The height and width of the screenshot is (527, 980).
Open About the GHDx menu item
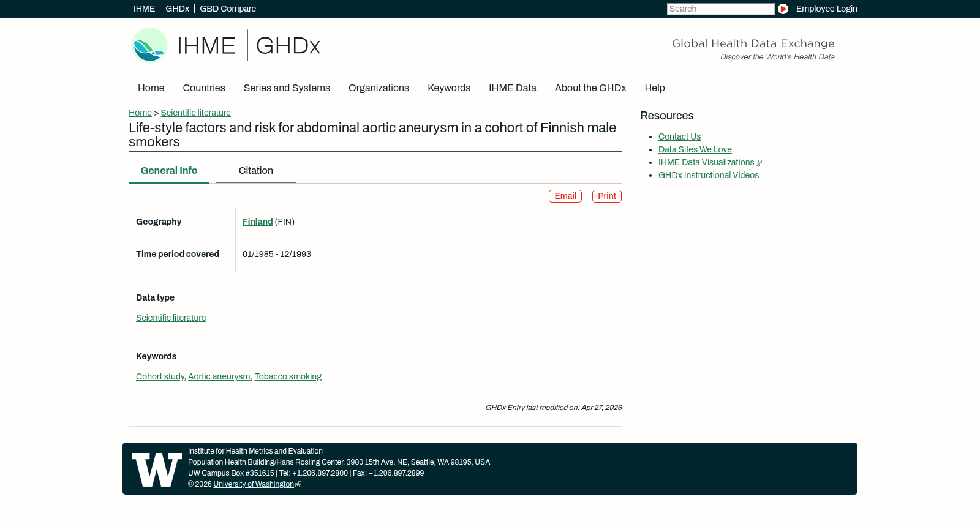point(590,88)
